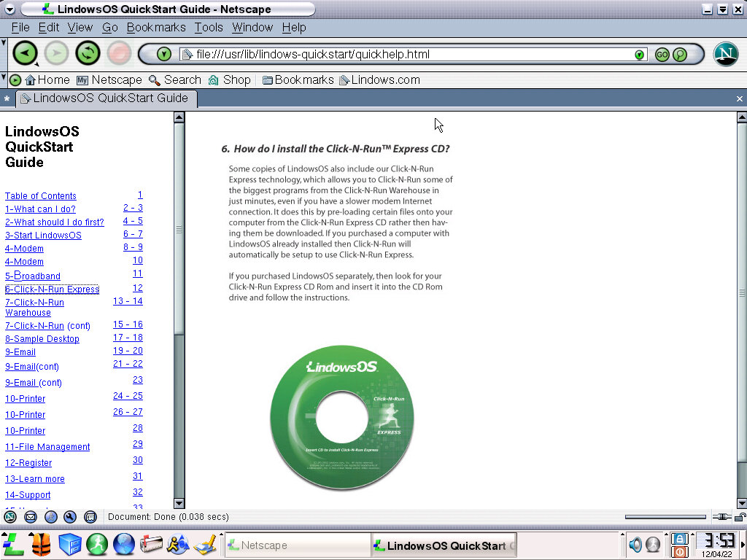Open the Click-N-Run running man taskbar icon

pyautogui.click(x=97, y=544)
